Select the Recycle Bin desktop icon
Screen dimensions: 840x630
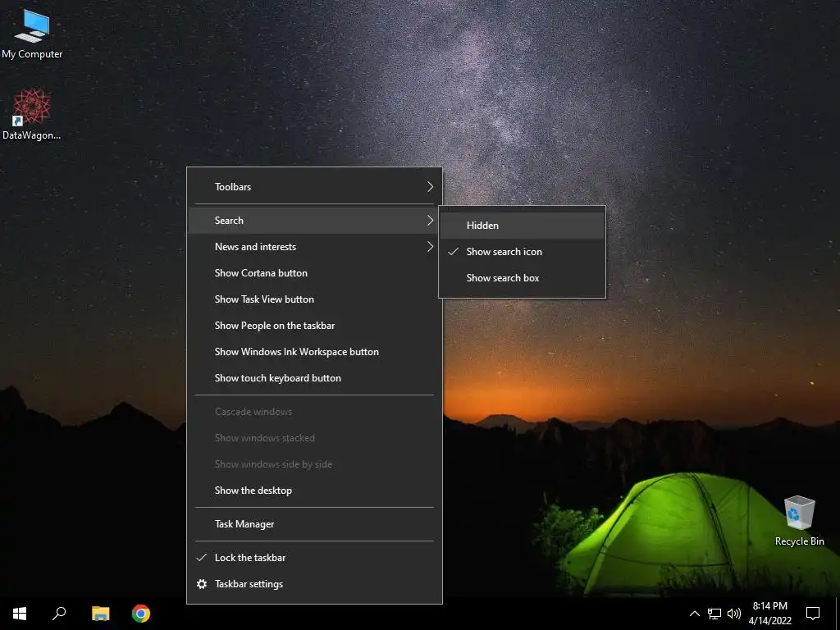coord(799,521)
